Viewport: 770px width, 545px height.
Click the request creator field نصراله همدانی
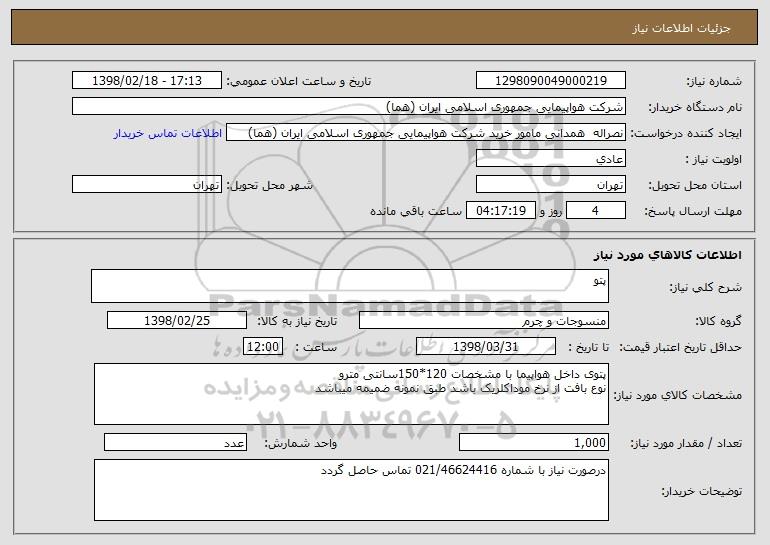click(426, 133)
